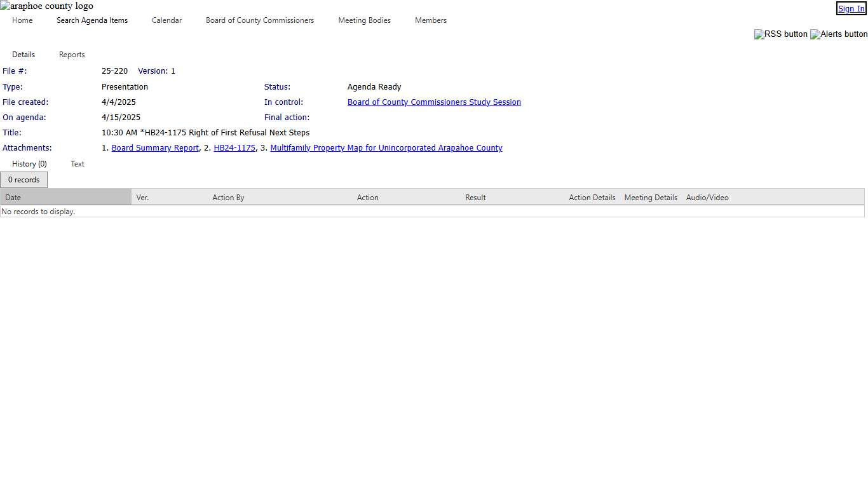Click the Arapahoe County logo image
This screenshot has width=868, height=488.
click(x=46, y=6)
